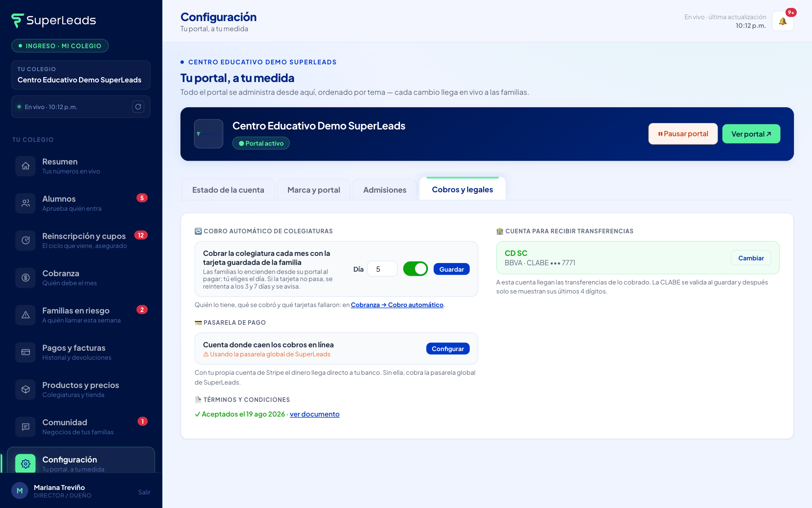Save the automatic charge day with Guardar
Viewport: 812px width, 508px height.
click(x=451, y=269)
